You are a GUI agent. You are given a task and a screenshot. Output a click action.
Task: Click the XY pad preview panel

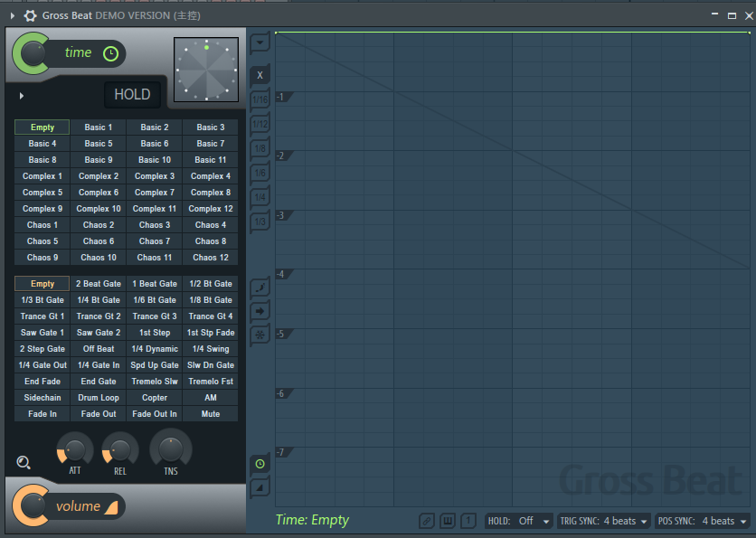[x=205, y=68]
